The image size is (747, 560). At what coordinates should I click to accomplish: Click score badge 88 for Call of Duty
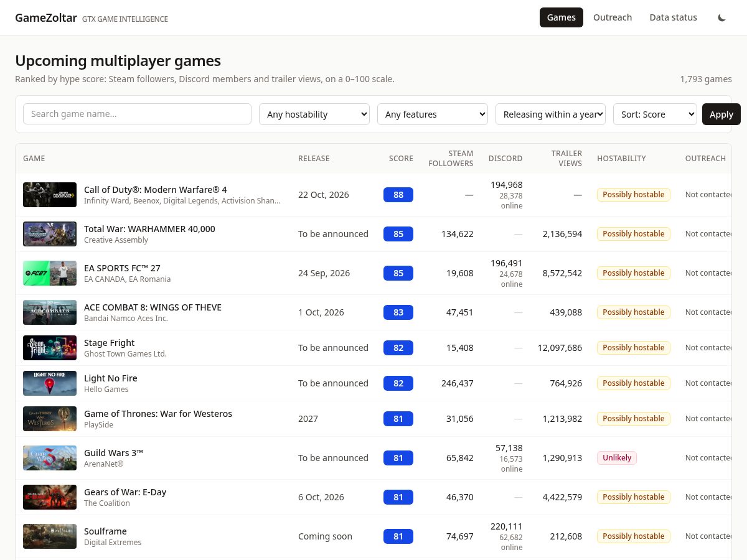click(398, 195)
